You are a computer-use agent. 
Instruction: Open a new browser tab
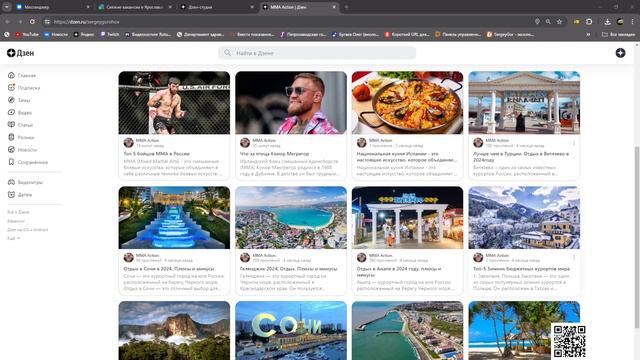pos(346,7)
